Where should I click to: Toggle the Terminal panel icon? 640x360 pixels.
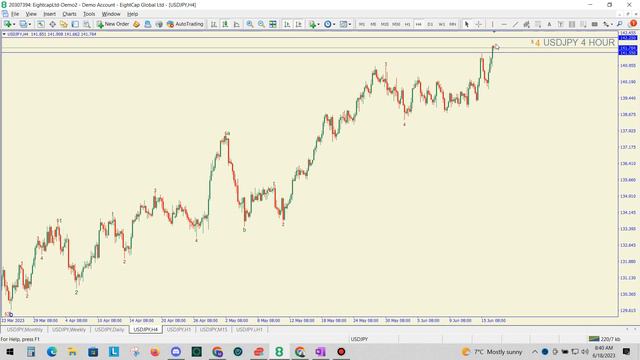75,24
